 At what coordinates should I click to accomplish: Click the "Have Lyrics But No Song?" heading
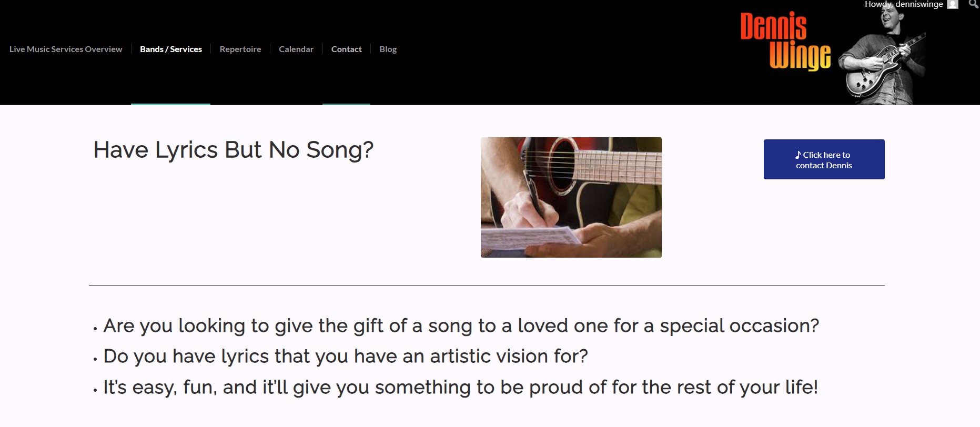(x=234, y=150)
